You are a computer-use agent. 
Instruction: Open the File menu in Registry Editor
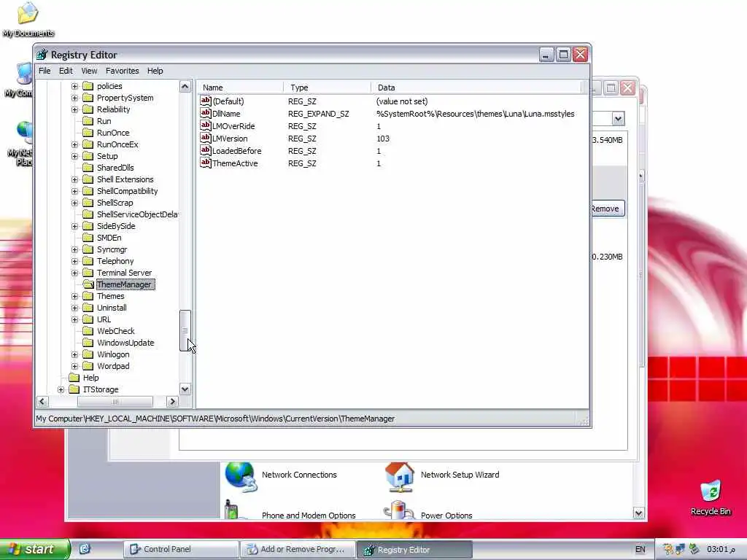[x=44, y=71]
